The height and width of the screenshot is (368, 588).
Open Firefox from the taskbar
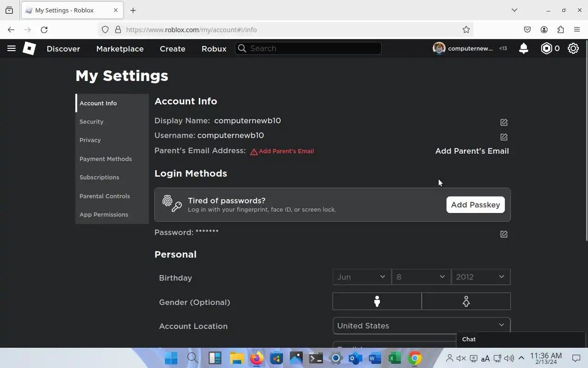click(256, 358)
